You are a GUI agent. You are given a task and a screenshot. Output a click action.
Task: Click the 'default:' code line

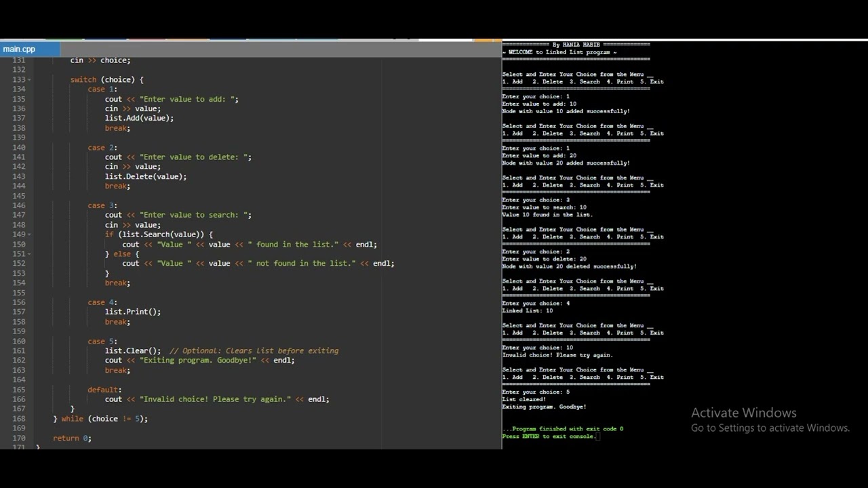(104, 390)
